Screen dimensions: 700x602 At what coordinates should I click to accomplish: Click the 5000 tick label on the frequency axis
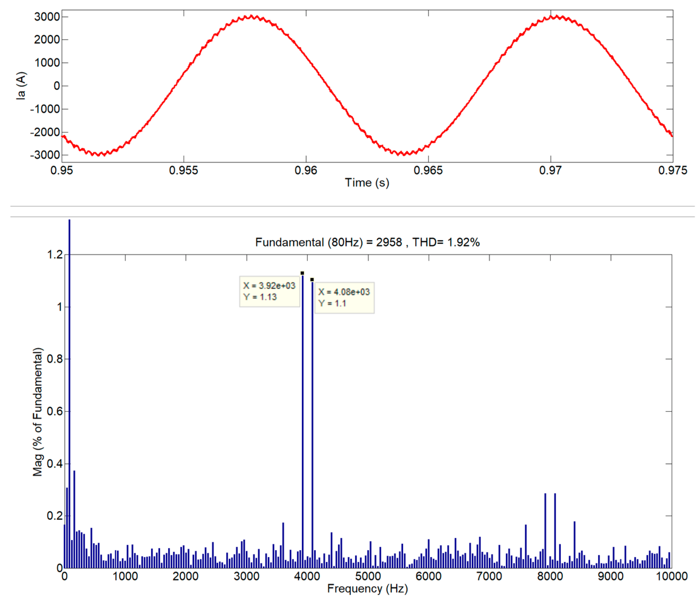tap(368, 576)
